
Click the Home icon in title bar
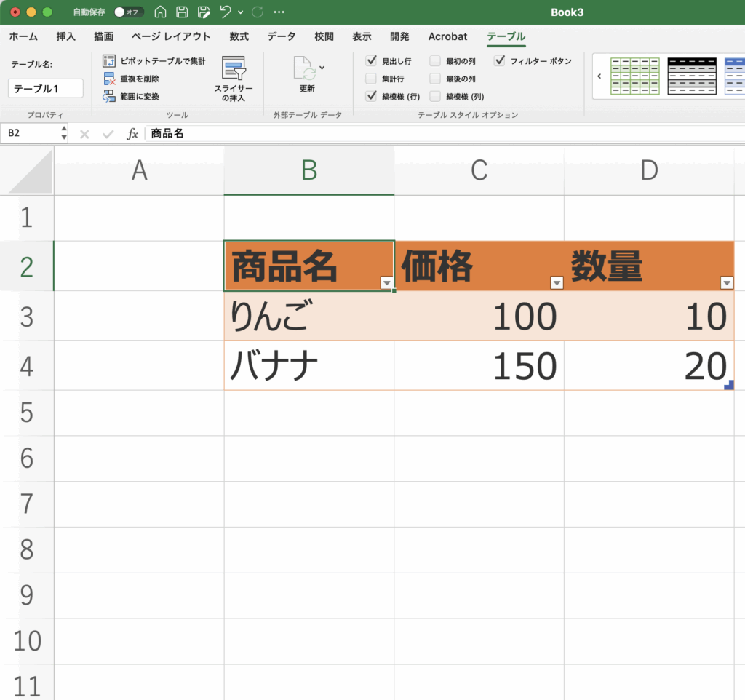tap(161, 12)
